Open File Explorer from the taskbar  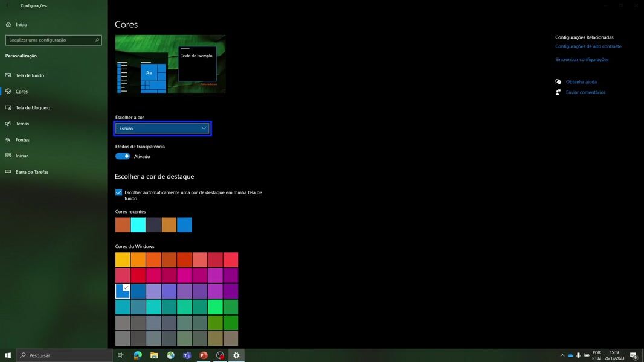154,355
